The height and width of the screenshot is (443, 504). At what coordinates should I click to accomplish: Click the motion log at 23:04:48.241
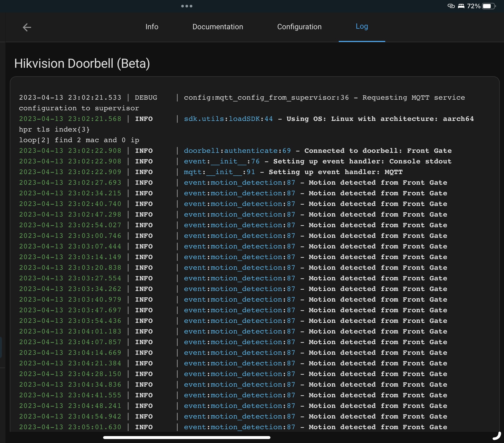(233, 406)
